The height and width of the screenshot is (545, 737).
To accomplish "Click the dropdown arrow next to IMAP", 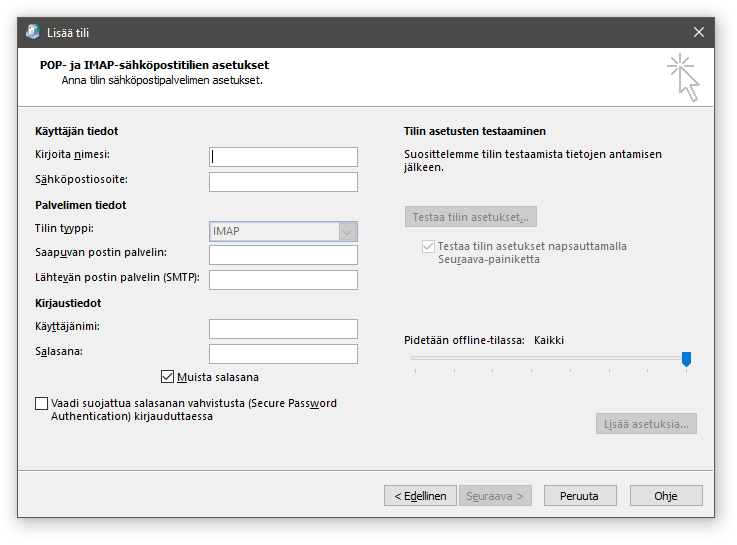I will [x=347, y=232].
